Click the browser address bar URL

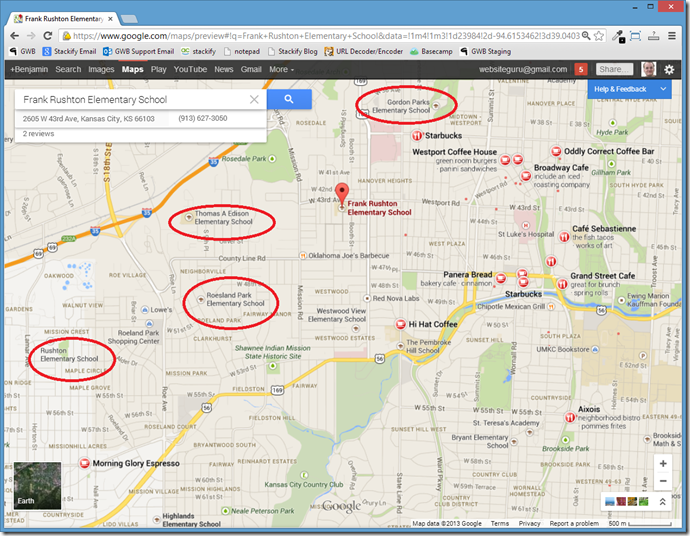click(x=326, y=36)
